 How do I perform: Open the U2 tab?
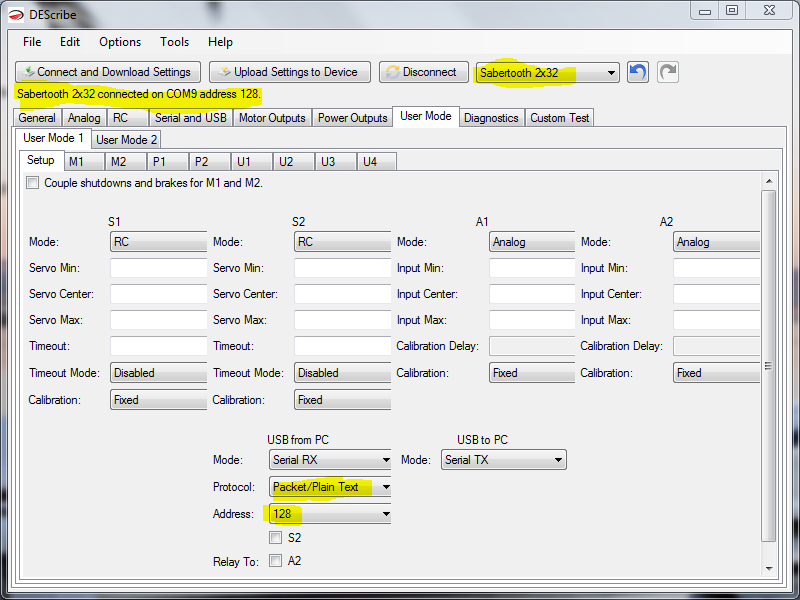(293, 162)
